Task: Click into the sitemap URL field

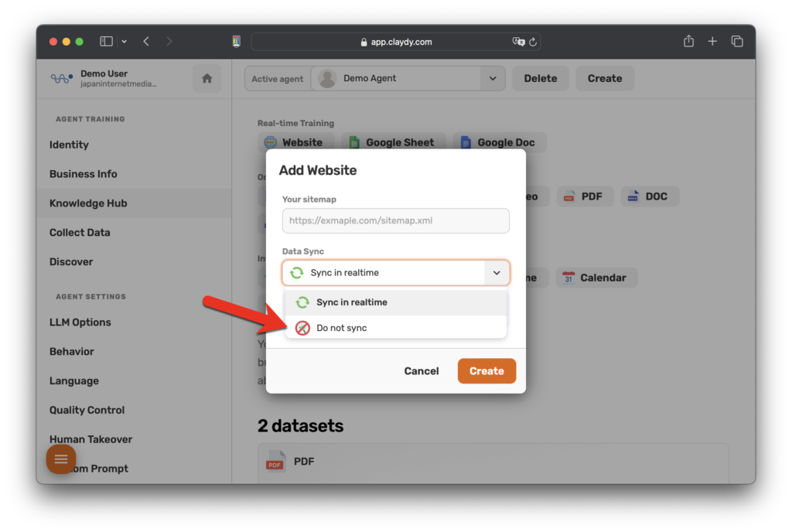Action: pyautogui.click(x=395, y=220)
